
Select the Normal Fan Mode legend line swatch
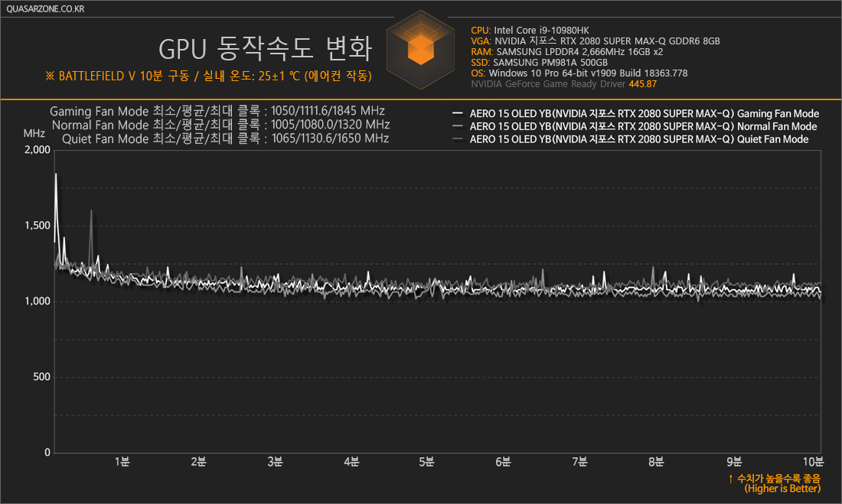tap(458, 127)
